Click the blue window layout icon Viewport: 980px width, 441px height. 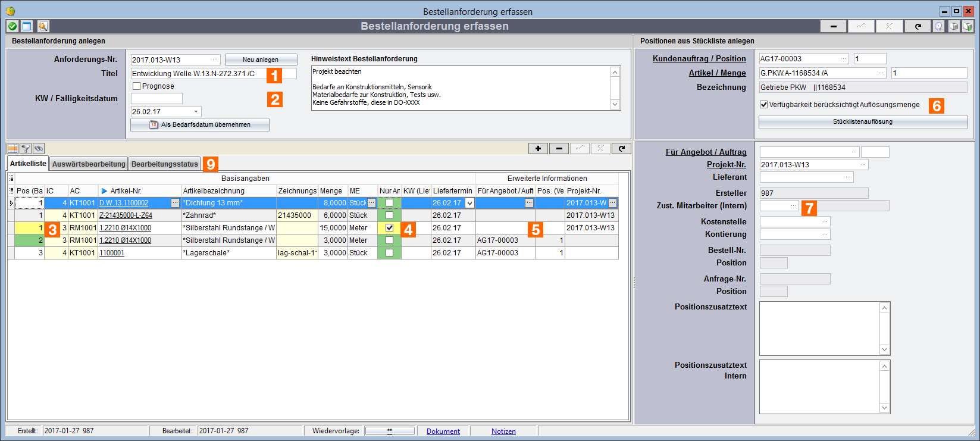pos(27,26)
